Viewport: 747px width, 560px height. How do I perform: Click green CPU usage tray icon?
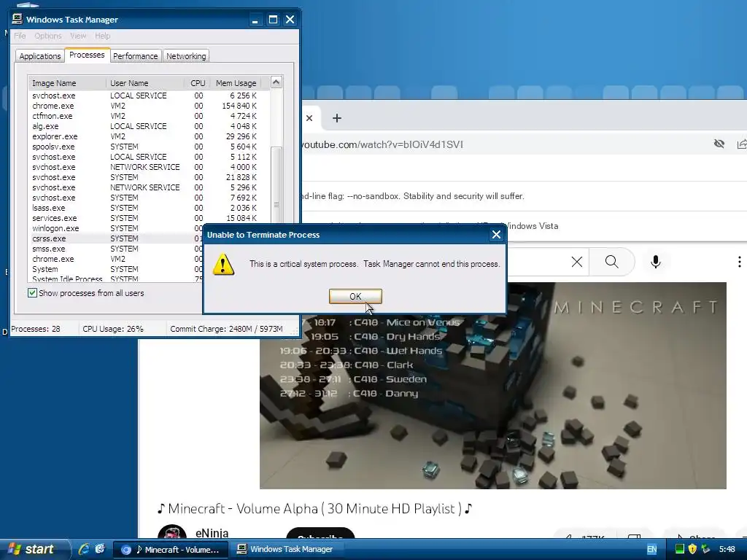click(x=680, y=549)
